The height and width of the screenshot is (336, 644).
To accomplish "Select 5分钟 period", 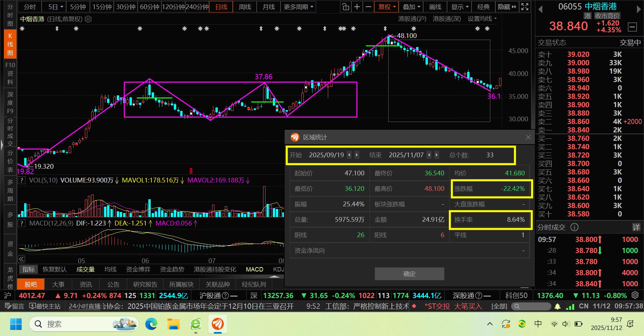I will pos(78,7).
